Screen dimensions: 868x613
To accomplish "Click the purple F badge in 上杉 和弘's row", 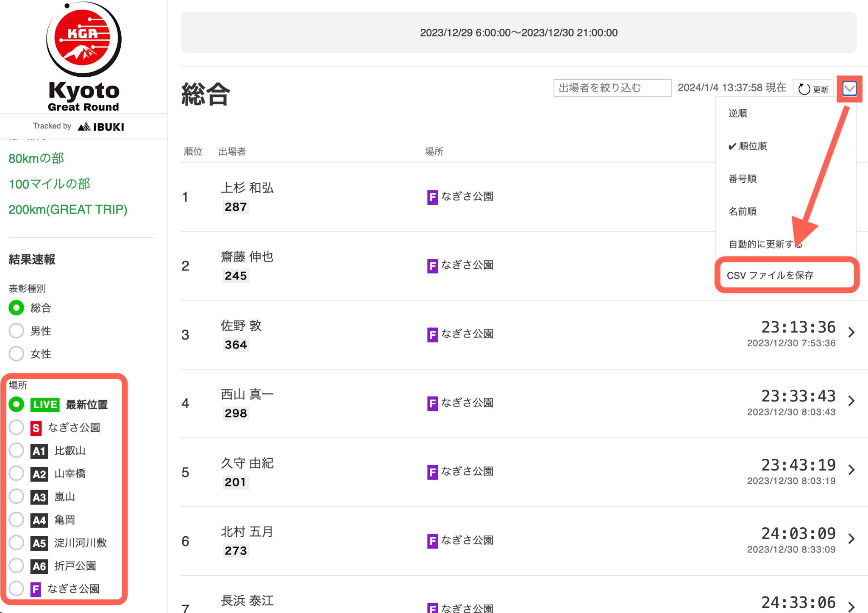I will [432, 197].
